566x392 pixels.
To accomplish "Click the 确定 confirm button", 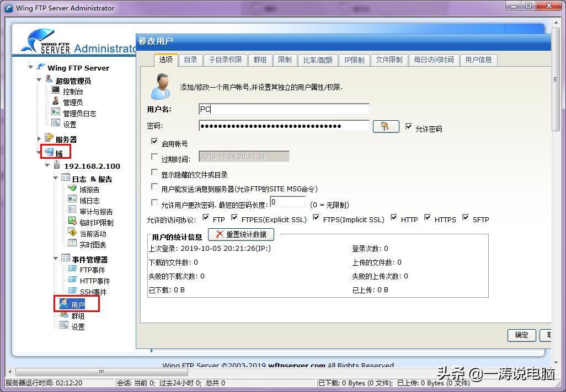I will (521, 335).
